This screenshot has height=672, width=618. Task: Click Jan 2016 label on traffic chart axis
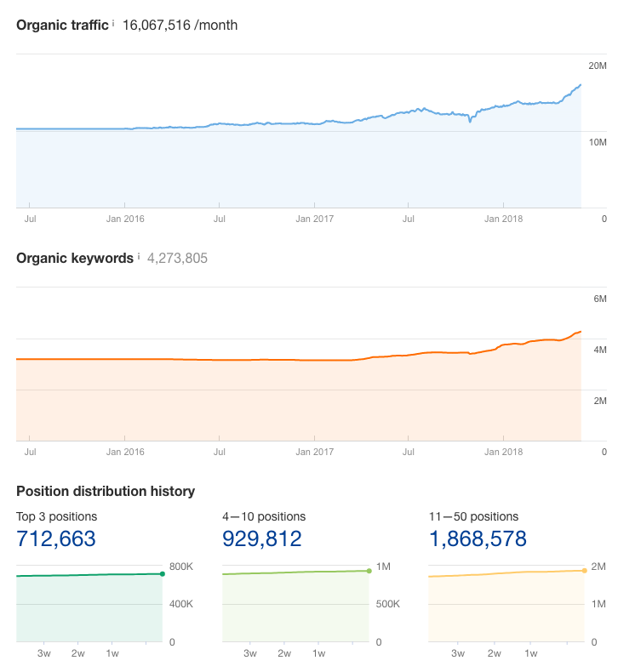click(125, 219)
